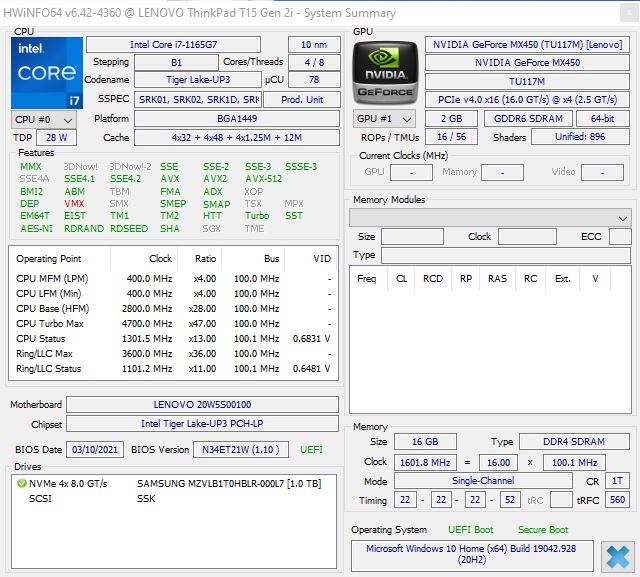The width and height of the screenshot is (640, 577).
Task: Click the PCIe v4.0 x16 interface field
Action: 527,100
